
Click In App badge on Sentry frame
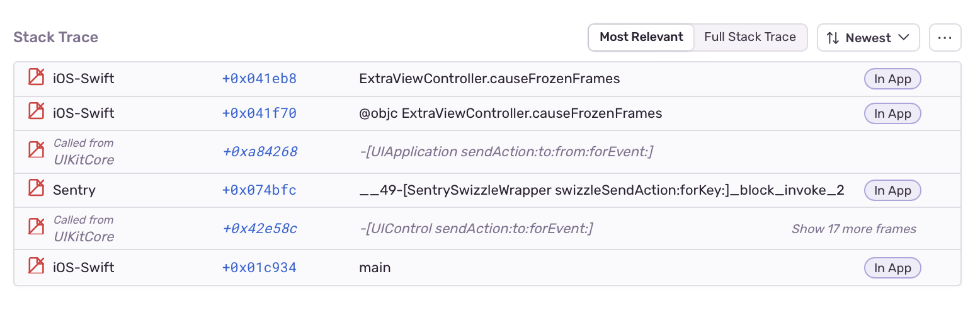[892, 190]
